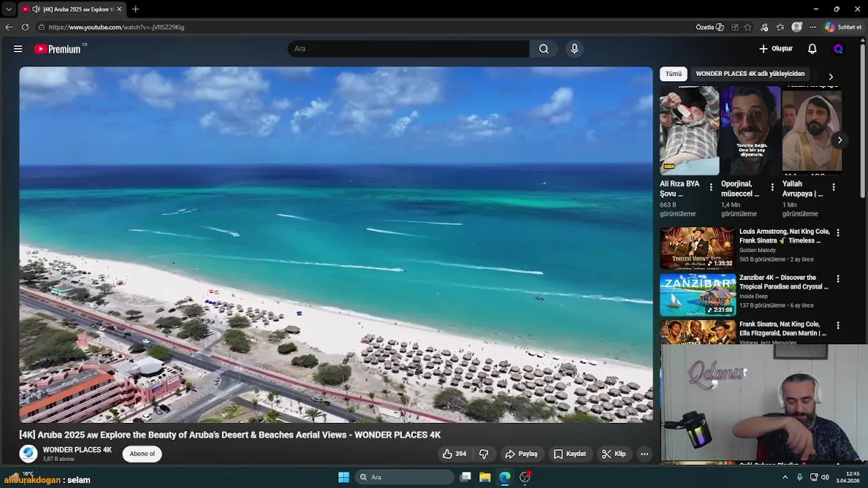
Task: Open WONDER PLACES 4K channel avatar
Action: point(28,453)
